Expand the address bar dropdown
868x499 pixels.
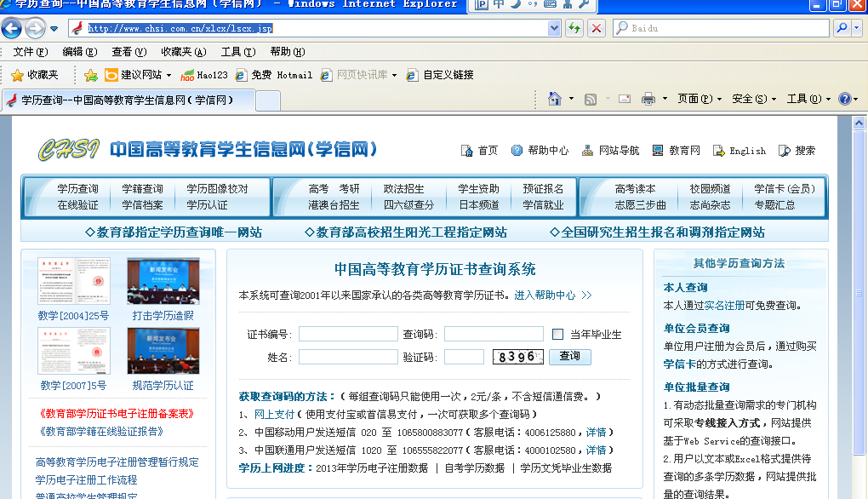pyautogui.click(x=554, y=28)
